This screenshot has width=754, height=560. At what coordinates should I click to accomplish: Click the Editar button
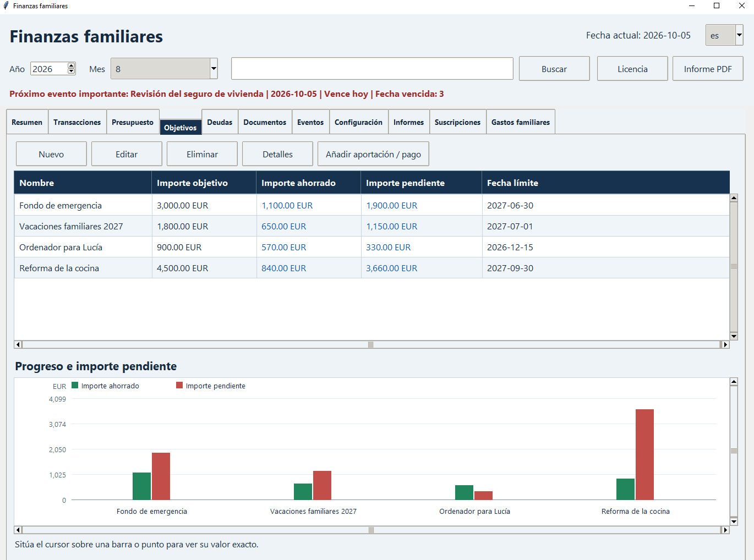(127, 154)
